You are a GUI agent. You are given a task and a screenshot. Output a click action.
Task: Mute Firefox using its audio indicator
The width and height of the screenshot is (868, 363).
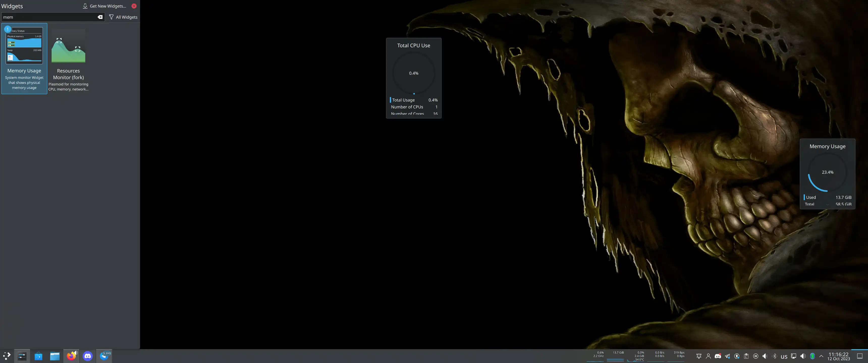(x=76, y=353)
